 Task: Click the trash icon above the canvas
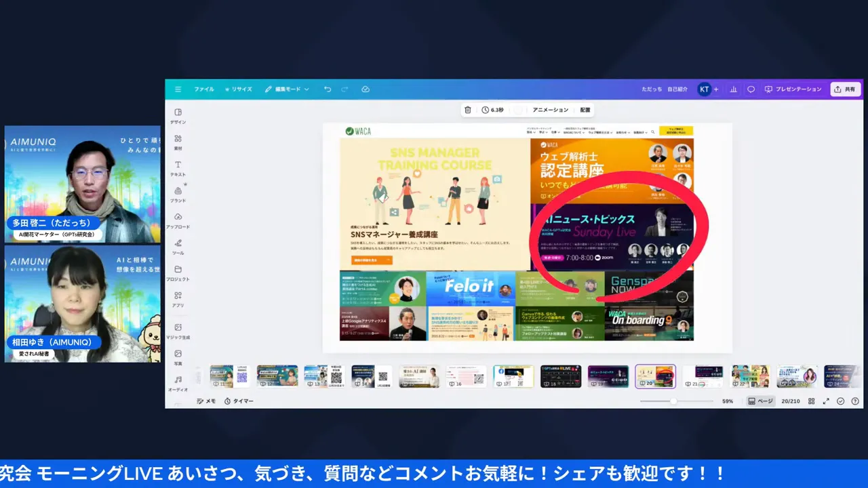pos(467,109)
